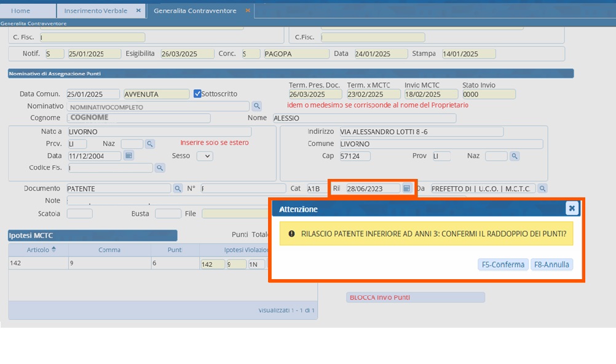This screenshot has width=616, height=364.
Task: Select the Generalita Contravventore tab
Action: (195, 10)
